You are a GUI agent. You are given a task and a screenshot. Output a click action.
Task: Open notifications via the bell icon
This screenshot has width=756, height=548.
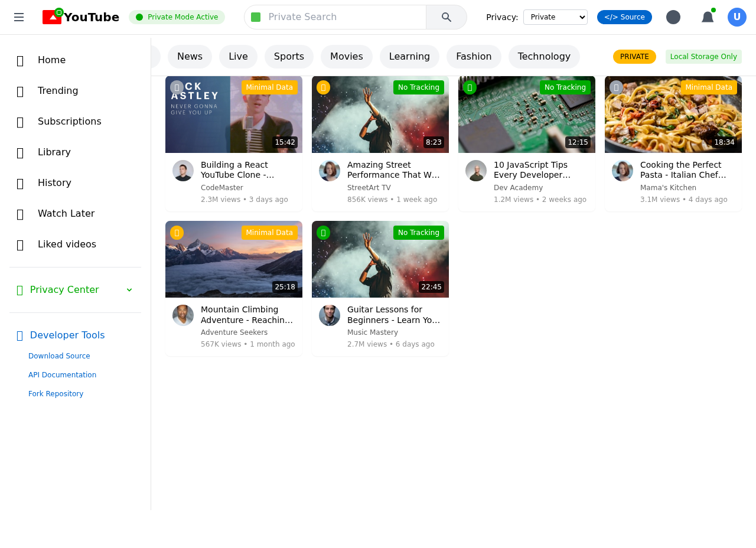707,17
